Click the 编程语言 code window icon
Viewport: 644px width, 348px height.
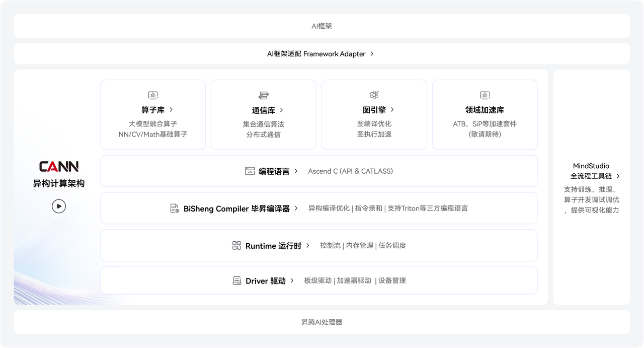tap(250, 171)
